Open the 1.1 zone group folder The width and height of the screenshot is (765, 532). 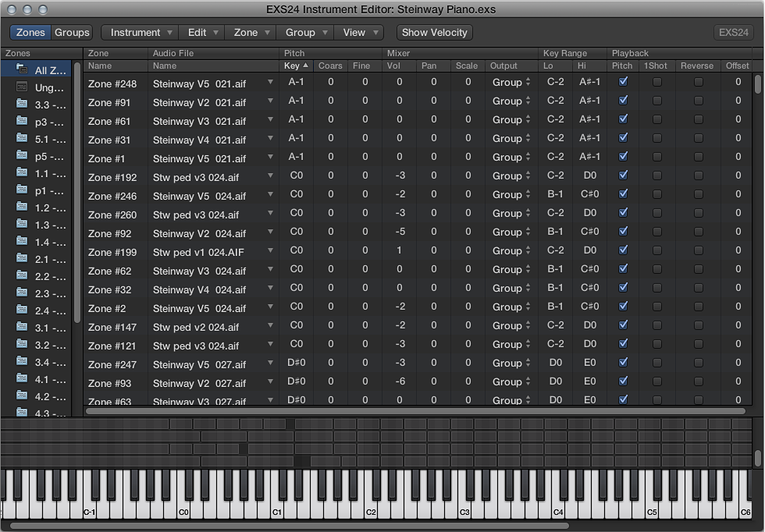point(21,174)
